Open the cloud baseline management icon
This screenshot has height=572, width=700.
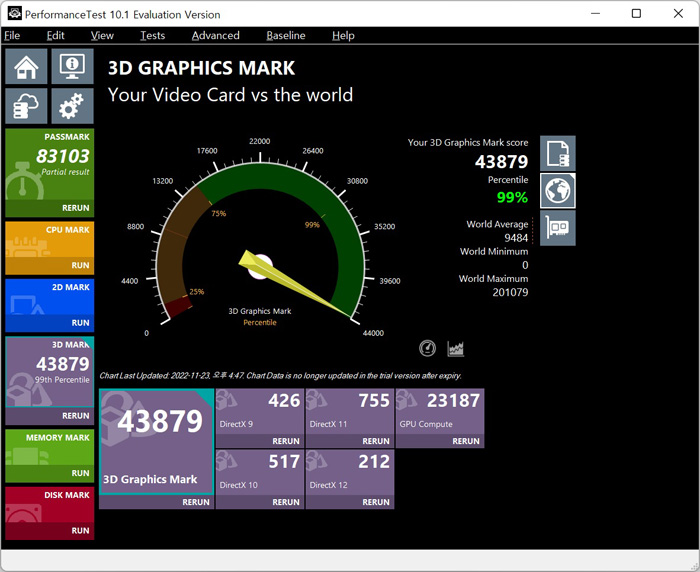(x=26, y=106)
